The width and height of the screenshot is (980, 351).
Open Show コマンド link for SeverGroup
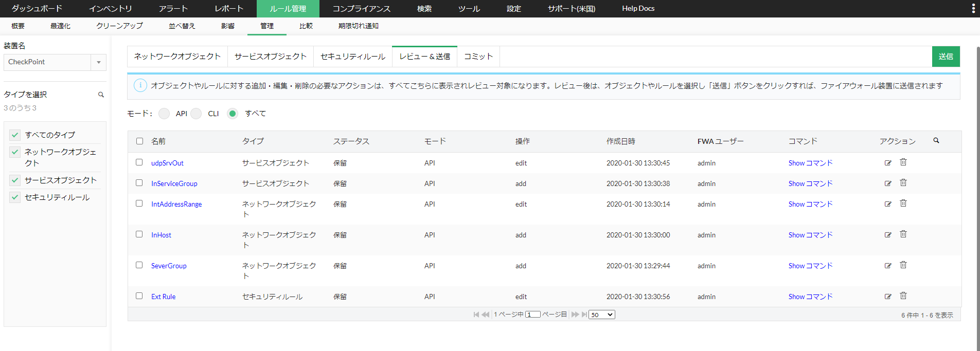coord(810,266)
